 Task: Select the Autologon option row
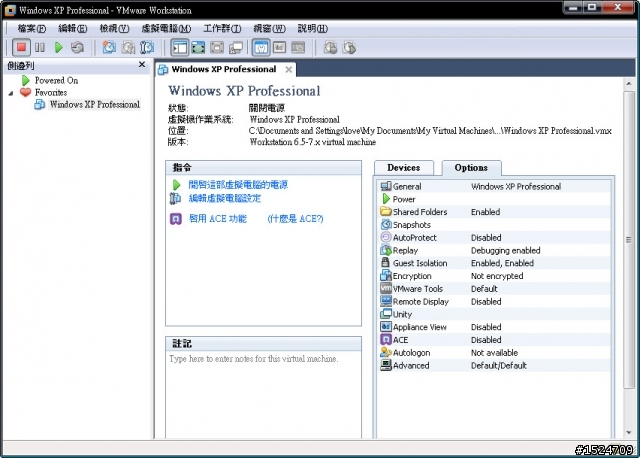coord(493,353)
